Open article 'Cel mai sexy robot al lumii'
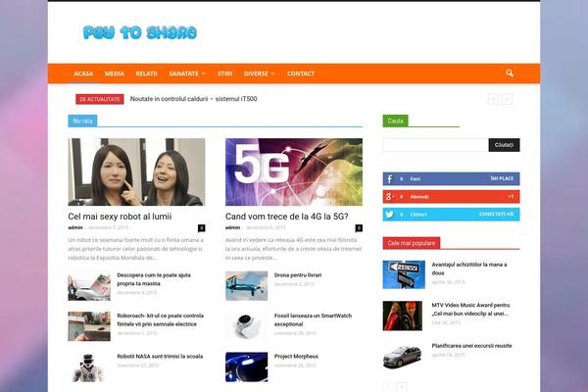The image size is (588, 392). click(x=120, y=216)
